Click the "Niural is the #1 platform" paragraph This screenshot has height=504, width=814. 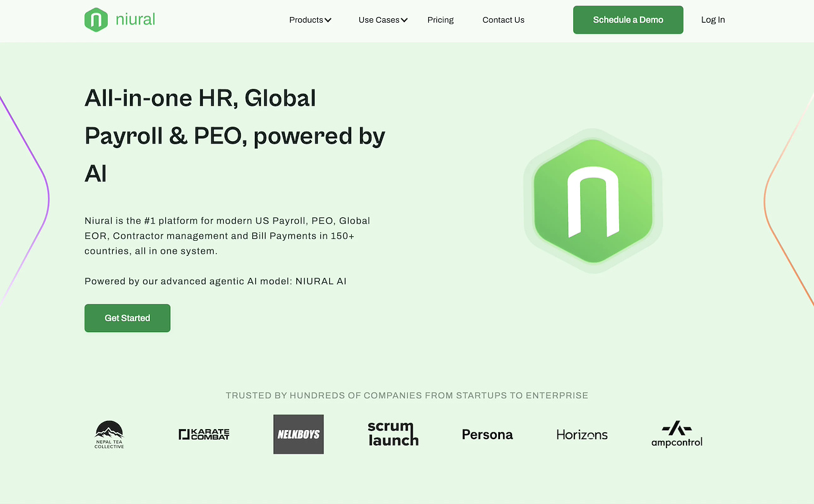[x=228, y=236]
